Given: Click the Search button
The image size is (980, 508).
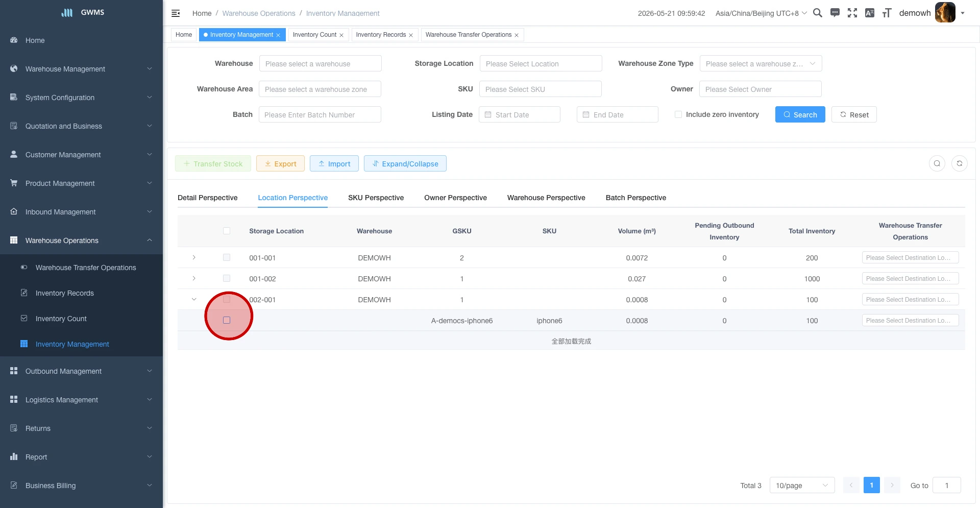Looking at the screenshot, I should point(800,114).
